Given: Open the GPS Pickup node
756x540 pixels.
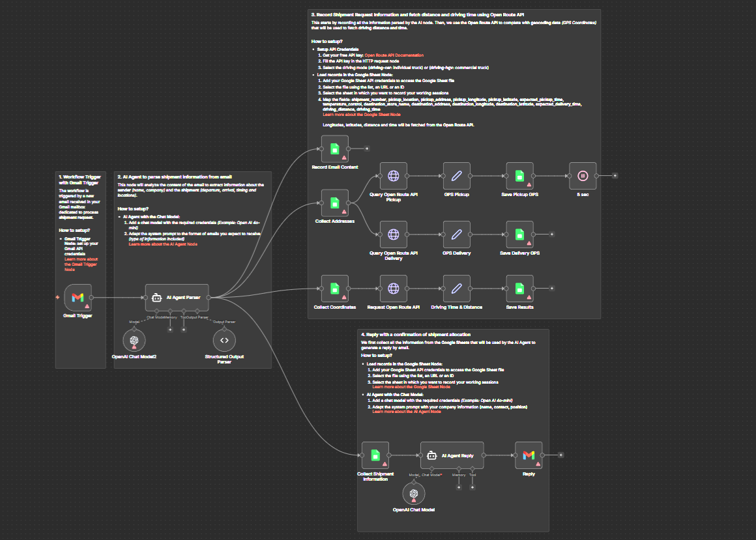Looking at the screenshot, I should pyautogui.click(x=456, y=176).
